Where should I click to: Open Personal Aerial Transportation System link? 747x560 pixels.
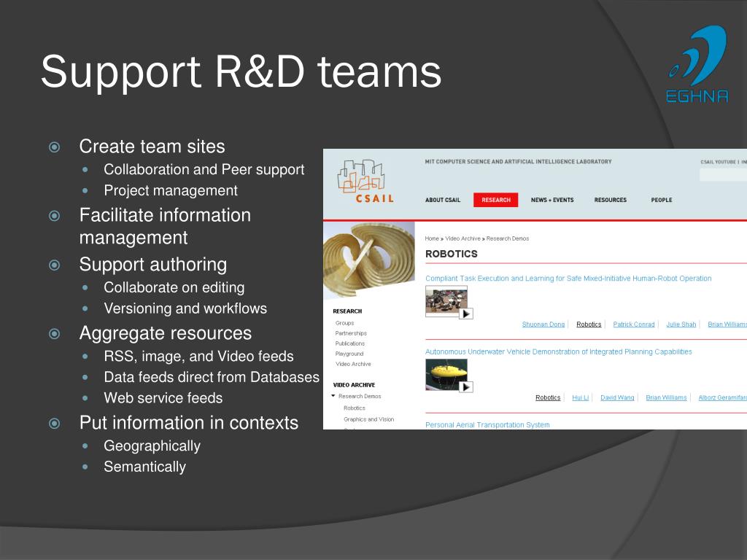(x=487, y=425)
